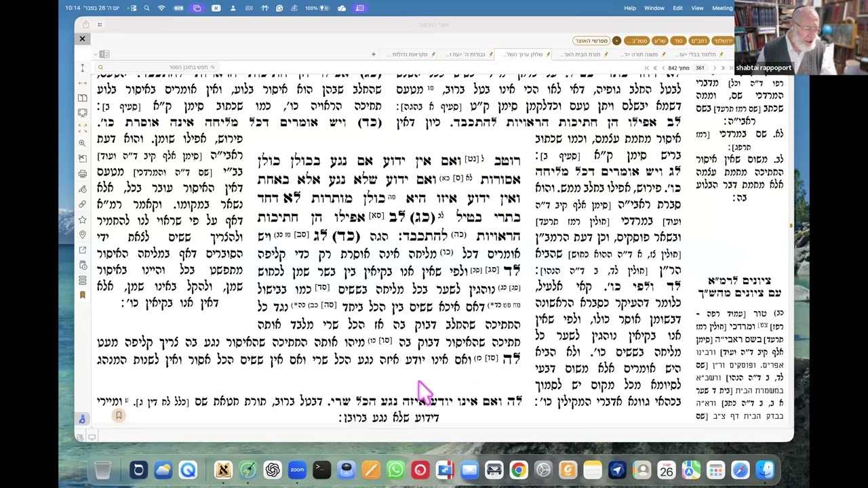Image resolution: width=868 pixels, height=488 pixels.
Task: Click the pencil annotate icon in sidebar
Action: click(82, 188)
